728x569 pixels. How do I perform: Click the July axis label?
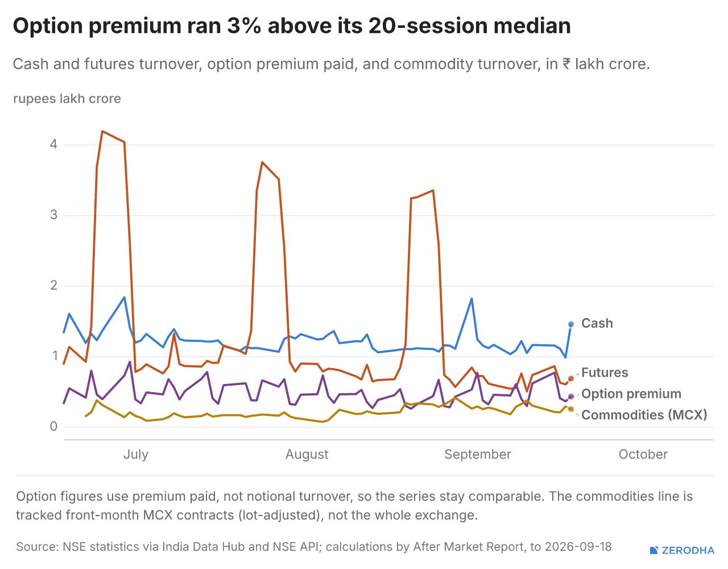(136, 454)
